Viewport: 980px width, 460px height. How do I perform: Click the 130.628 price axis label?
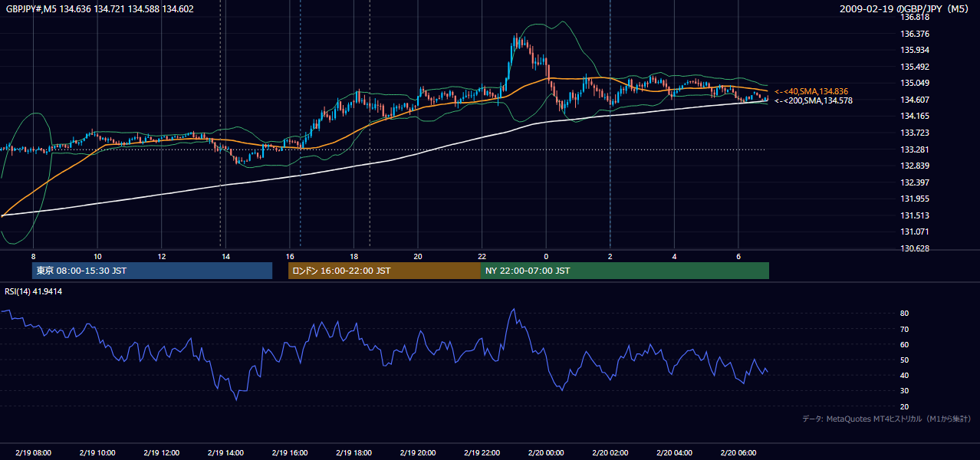pos(914,249)
